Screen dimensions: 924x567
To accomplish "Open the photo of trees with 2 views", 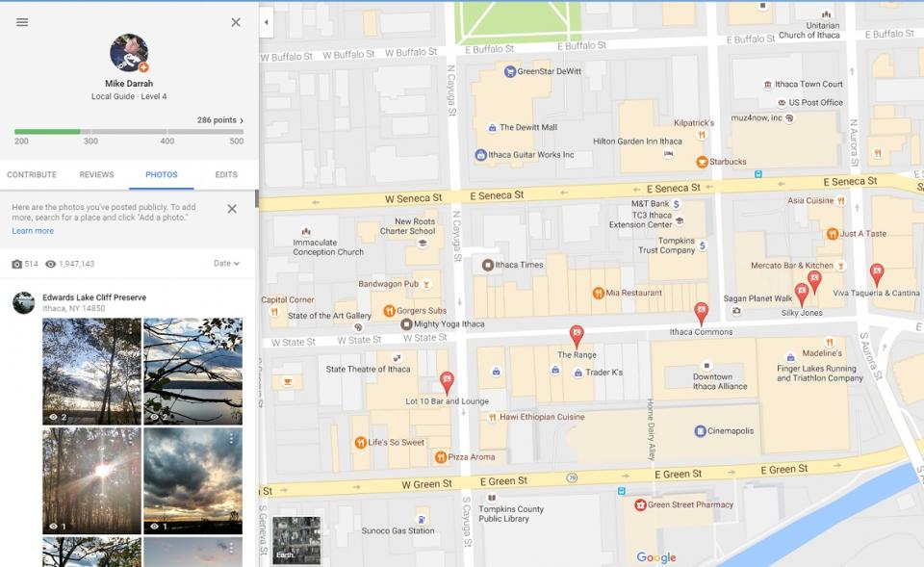I will pyautogui.click(x=92, y=372).
